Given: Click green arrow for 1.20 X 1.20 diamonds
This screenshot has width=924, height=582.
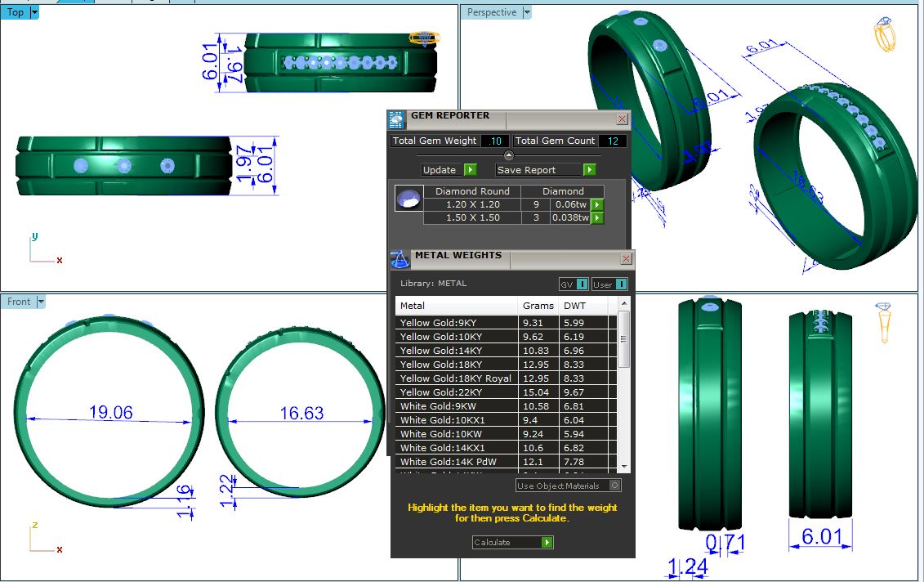Looking at the screenshot, I should click(x=597, y=204).
